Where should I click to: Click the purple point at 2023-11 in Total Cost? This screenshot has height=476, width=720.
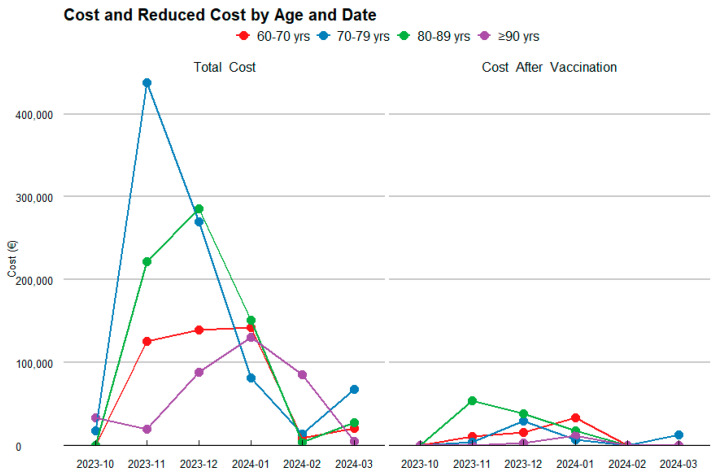pyautogui.click(x=147, y=429)
